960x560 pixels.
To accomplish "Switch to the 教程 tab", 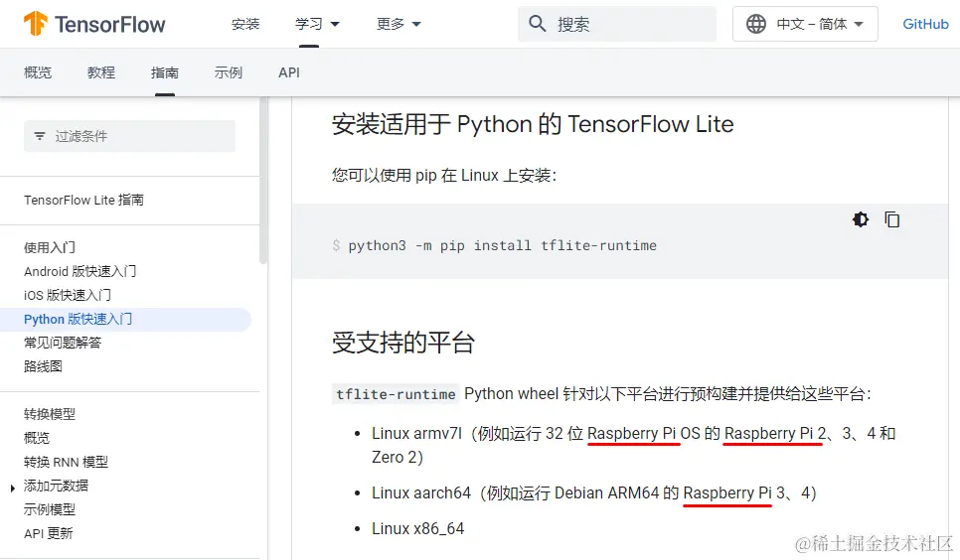I will click(x=101, y=72).
